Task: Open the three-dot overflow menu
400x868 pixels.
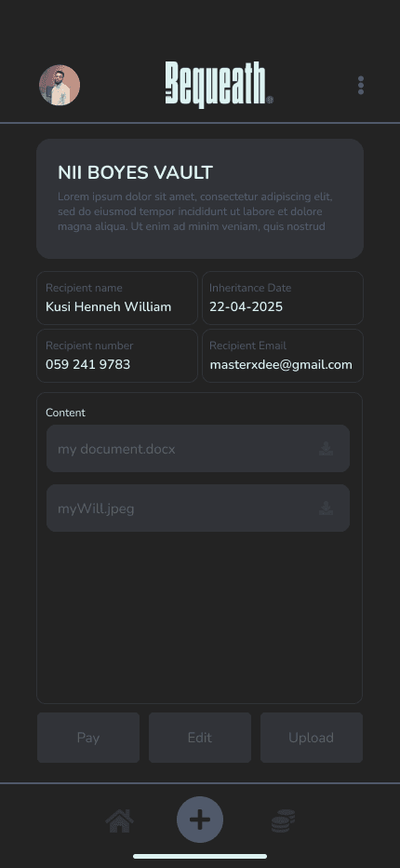Action: 361,86
